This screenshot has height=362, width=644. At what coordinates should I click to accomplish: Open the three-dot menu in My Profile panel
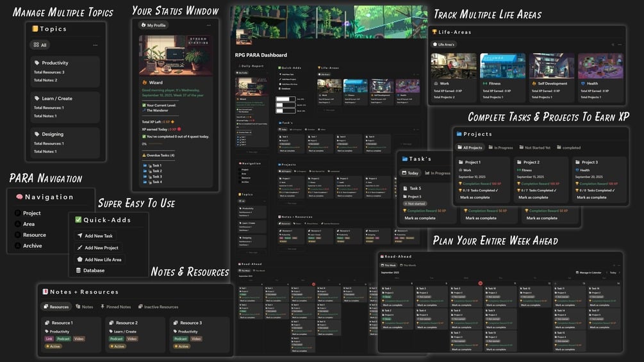(209, 26)
